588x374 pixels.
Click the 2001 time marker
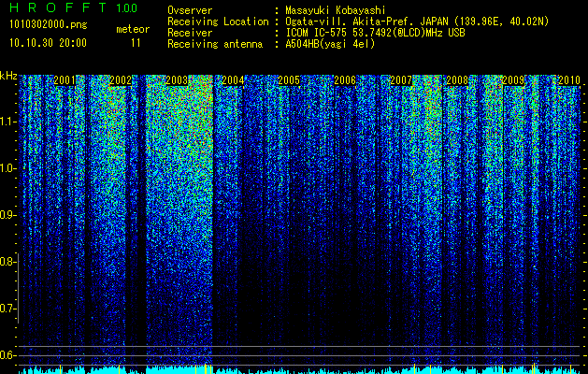(x=65, y=80)
